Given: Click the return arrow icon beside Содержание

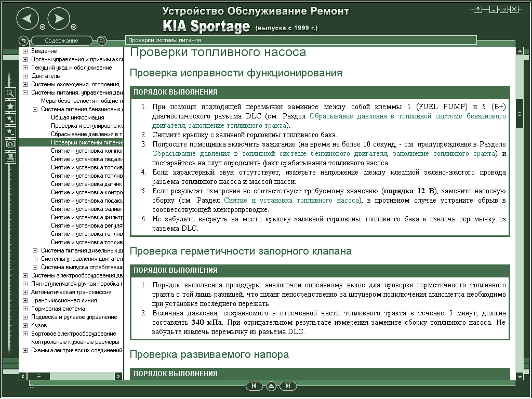Looking at the screenshot, I should click(23, 41).
